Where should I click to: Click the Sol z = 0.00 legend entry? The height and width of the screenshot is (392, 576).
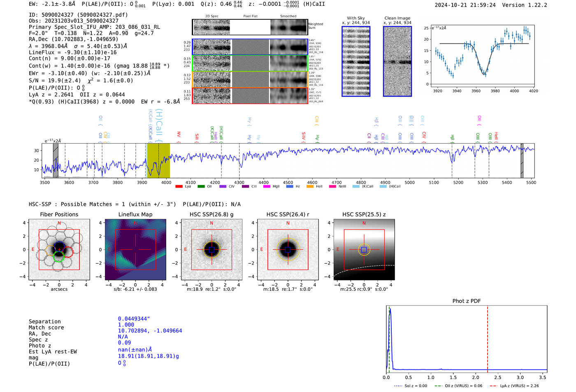tap(411, 386)
